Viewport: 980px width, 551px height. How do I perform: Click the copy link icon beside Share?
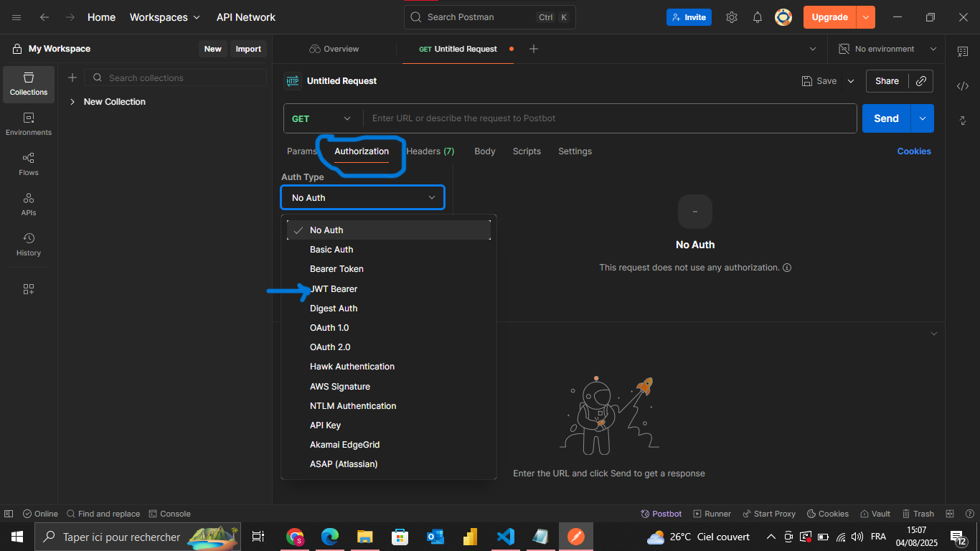point(921,81)
